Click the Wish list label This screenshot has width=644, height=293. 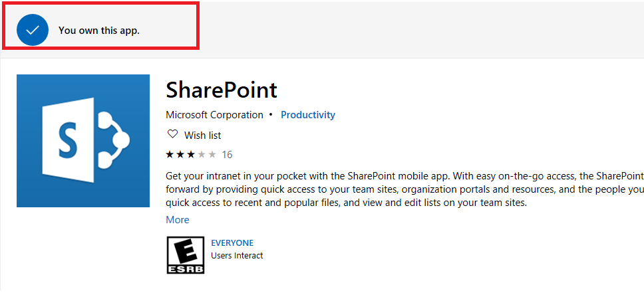(x=202, y=135)
